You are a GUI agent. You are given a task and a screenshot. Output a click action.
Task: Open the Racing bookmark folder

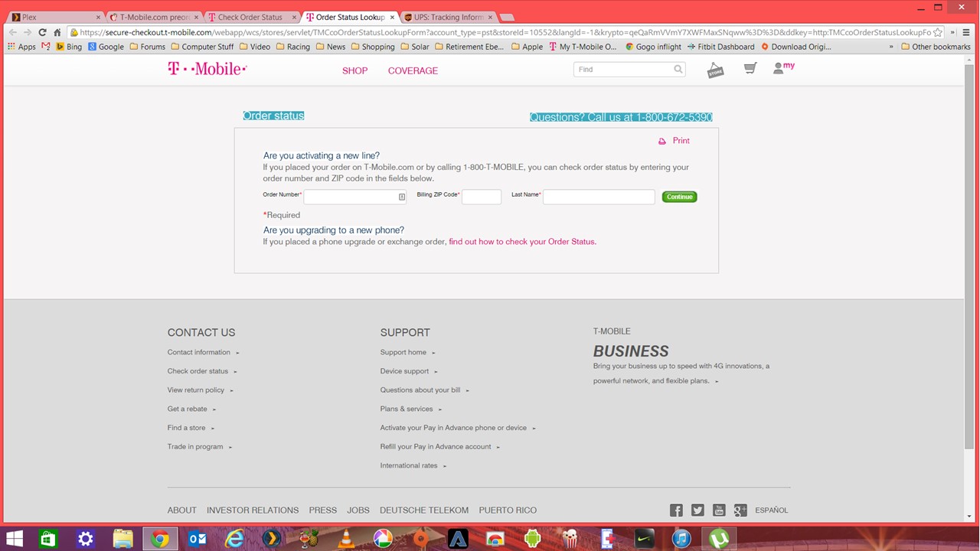(293, 47)
